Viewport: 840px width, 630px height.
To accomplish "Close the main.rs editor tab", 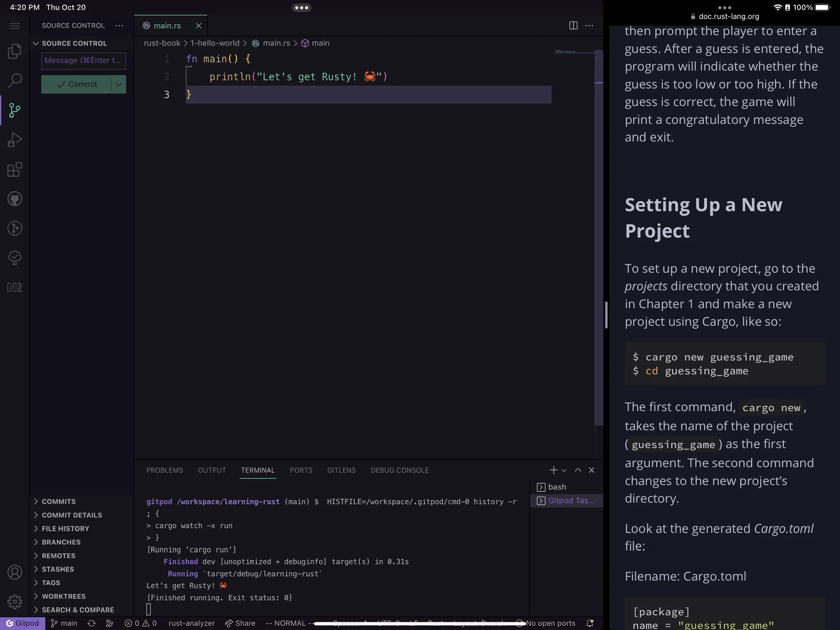I will click(199, 26).
